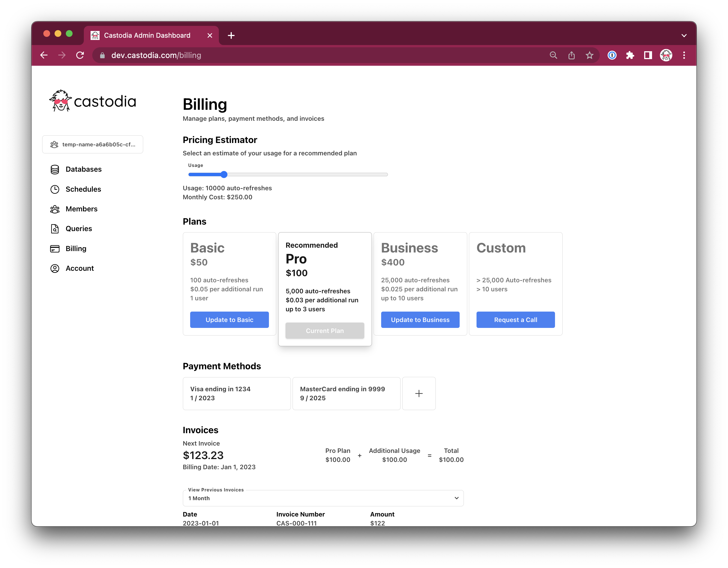The height and width of the screenshot is (568, 728).
Task: Click the Account user icon
Action: click(x=55, y=269)
